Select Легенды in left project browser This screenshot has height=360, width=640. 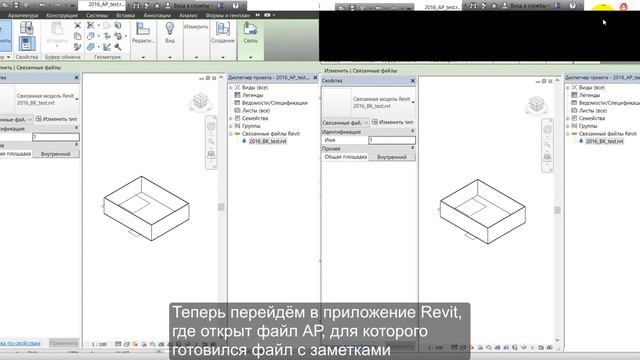tap(252, 95)
